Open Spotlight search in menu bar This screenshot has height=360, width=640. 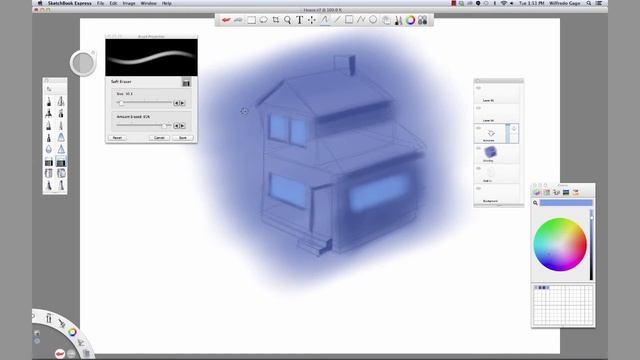(589, 3)
